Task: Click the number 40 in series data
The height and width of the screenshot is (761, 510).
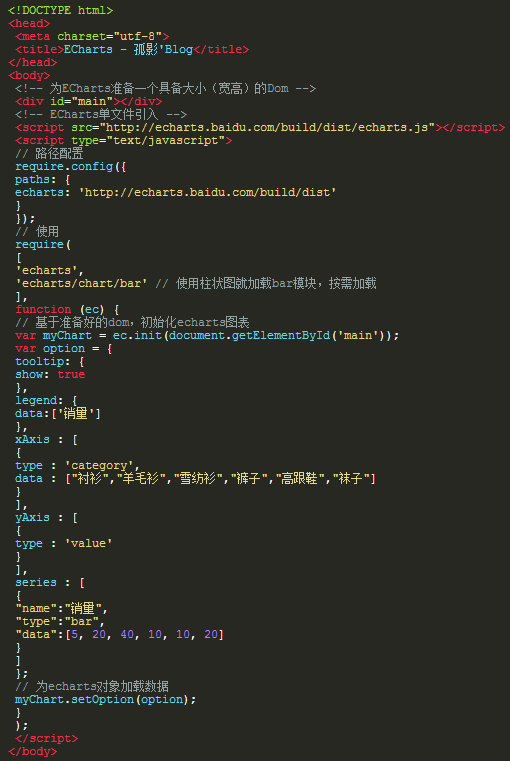Action: tap(127, 634)
